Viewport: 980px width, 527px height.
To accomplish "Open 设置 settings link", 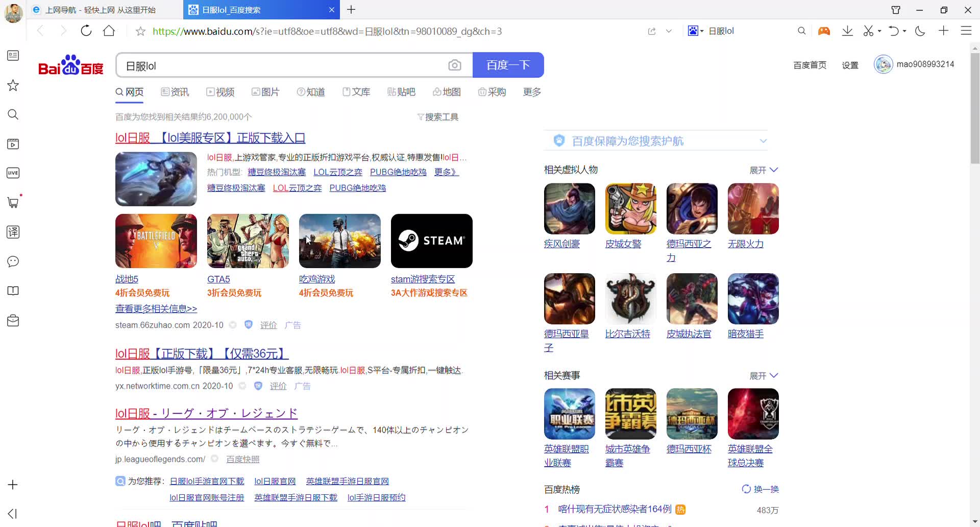I will pos(850,65).
